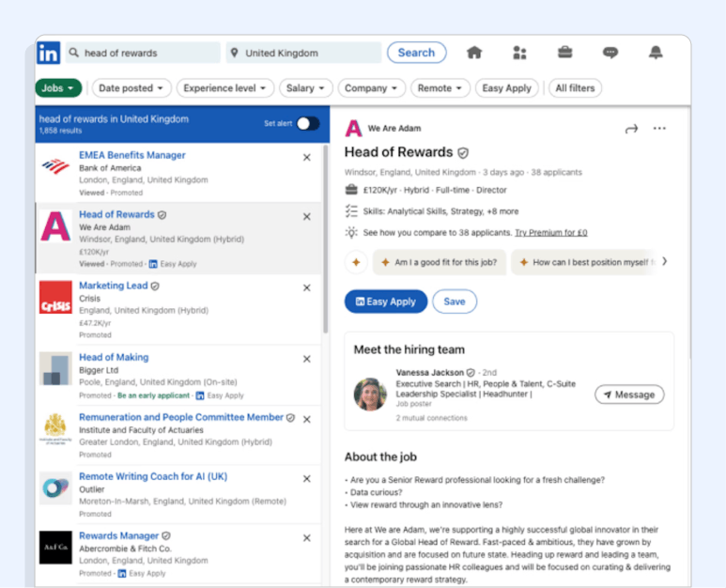Image resolution: width=726 pixels, height=588 pixels.
Task: Select the Easy Apply filter pill
Action: [506, 88]
